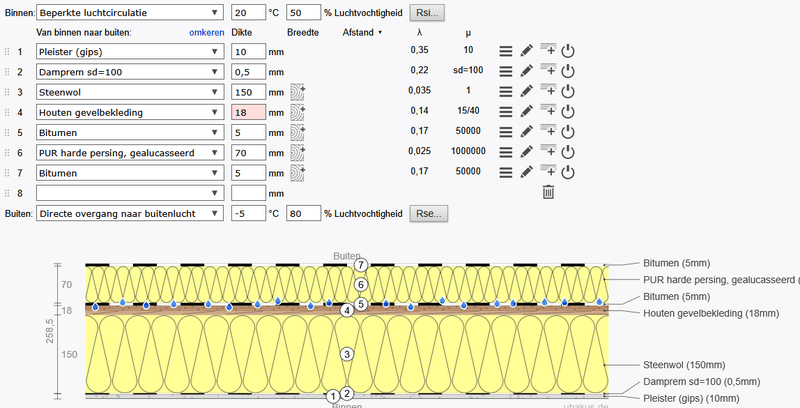Add wood framing to layer 5 Bitumen

coord(297,133)
